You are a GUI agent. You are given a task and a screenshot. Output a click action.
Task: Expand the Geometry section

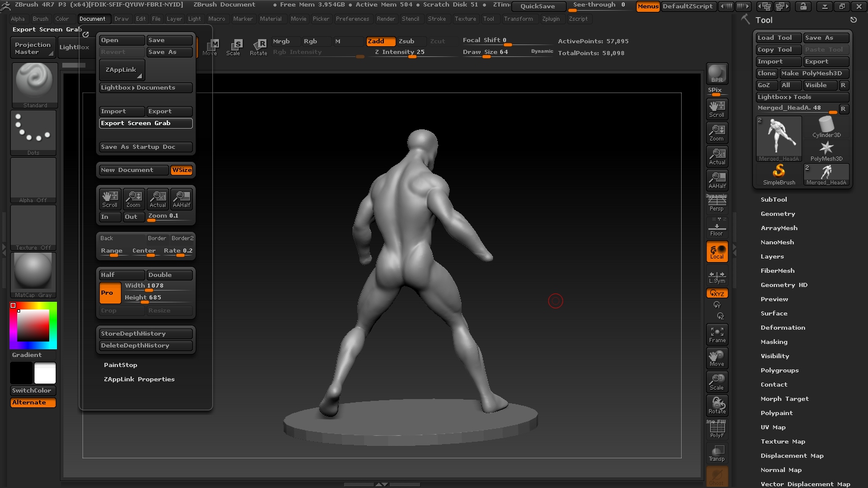tap(778, 214)
